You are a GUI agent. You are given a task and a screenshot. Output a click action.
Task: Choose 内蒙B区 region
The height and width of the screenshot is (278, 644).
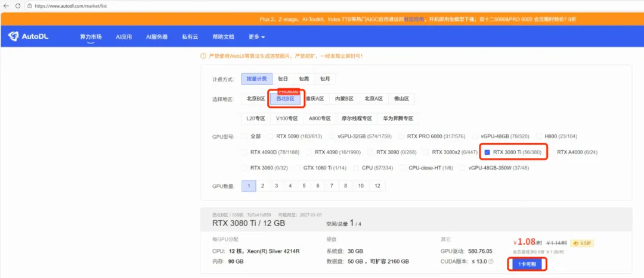[x=344, y=99]
